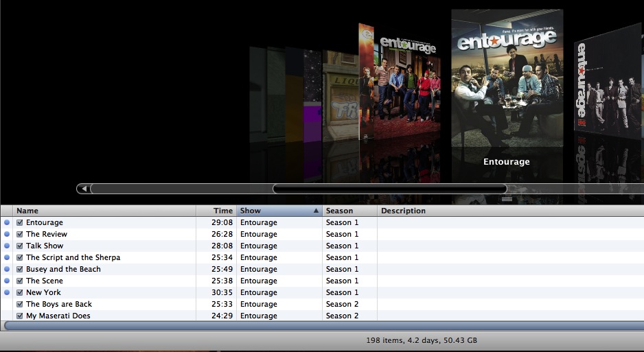This screenshot has width=644, height=352.
Task: Click the Cover Flow scrollbar thumb
Action: 390,189
